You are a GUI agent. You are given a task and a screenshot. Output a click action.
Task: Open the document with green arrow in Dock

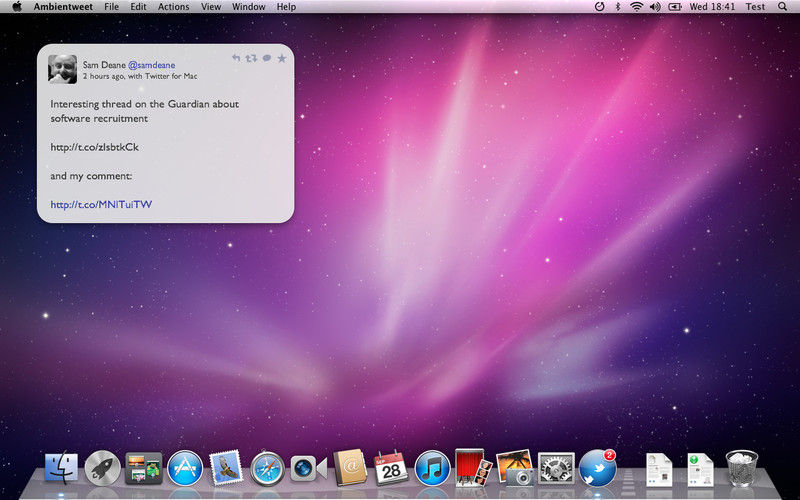point(700,469)
